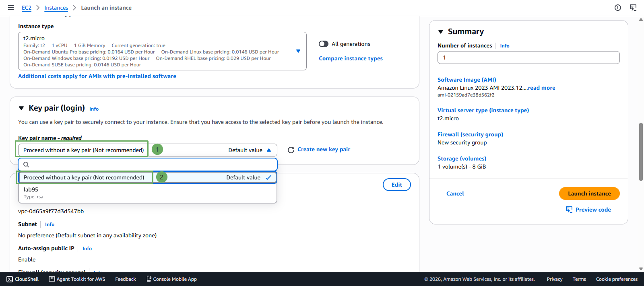Screen dimensions: 644x286
Task: Open Cookie preferences in footer
Action: [x=617, y=279]
